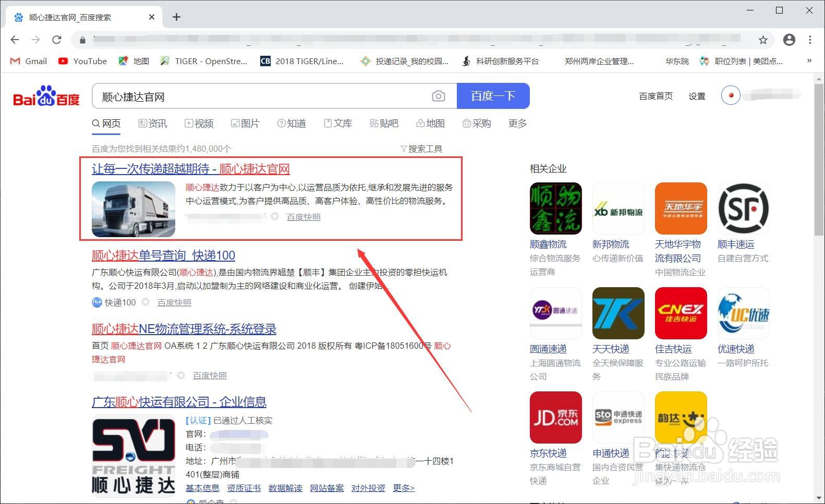Open the 地图 bookmark
This screenshot has width=825, height=504.
(x=134, y=61)
